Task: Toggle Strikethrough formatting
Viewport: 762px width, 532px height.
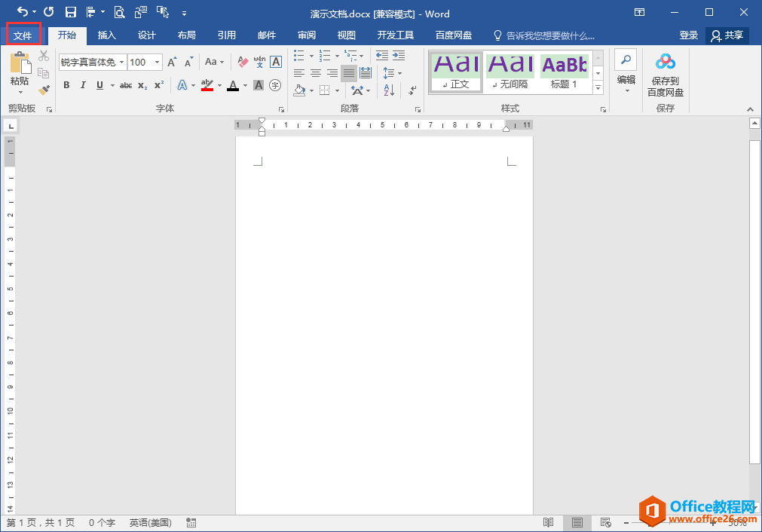Action: click(x=126, y=85)
